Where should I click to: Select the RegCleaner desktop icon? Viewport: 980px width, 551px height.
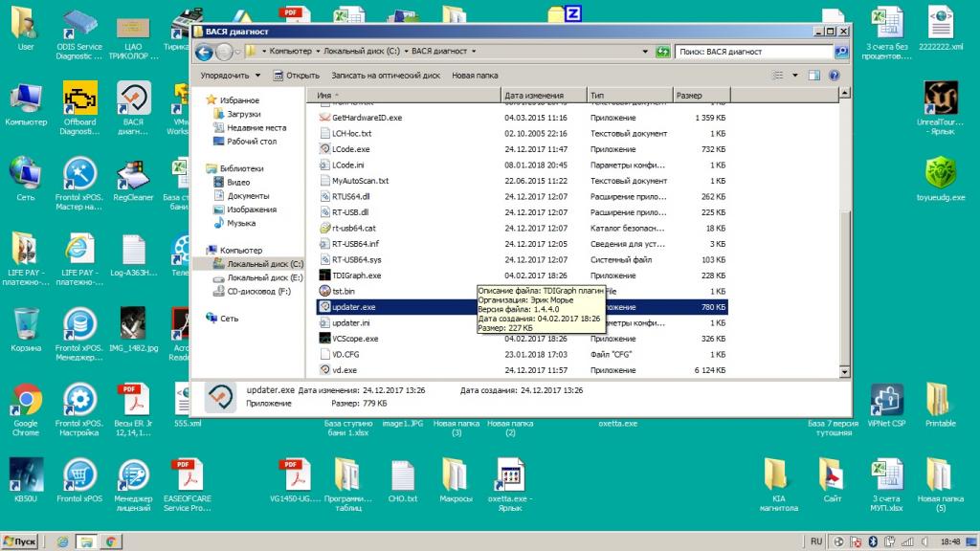coord(133,182)
